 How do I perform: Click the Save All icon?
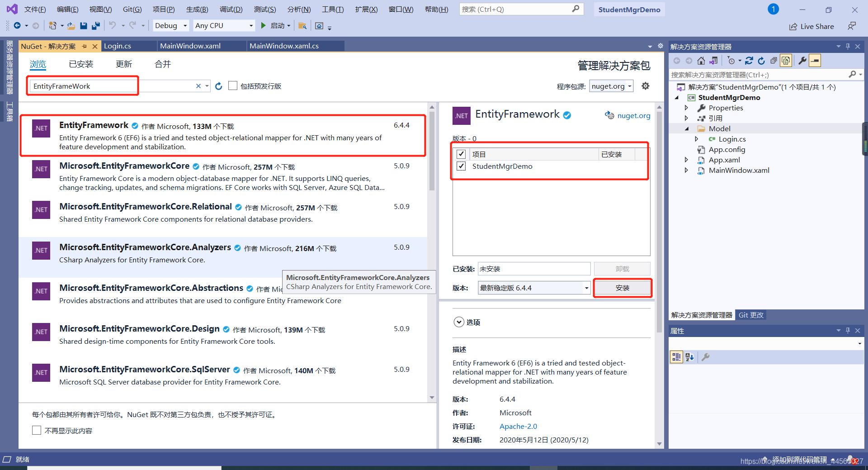[95, 26]
